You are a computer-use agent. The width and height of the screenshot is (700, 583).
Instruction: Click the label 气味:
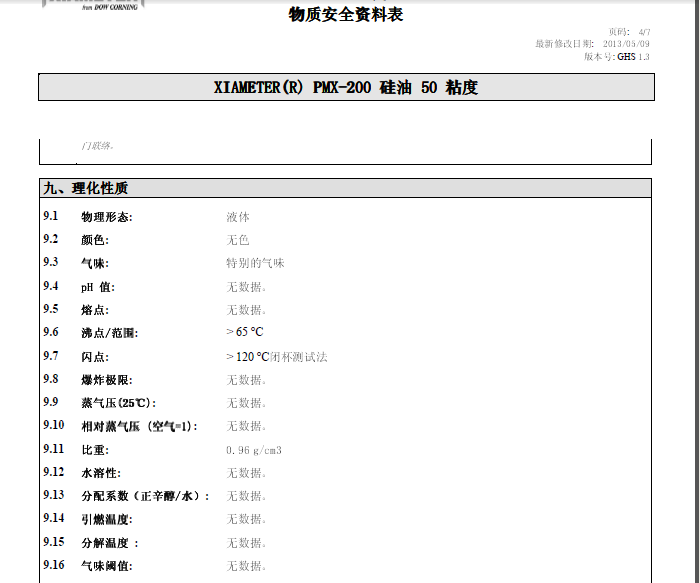(95, 263)
